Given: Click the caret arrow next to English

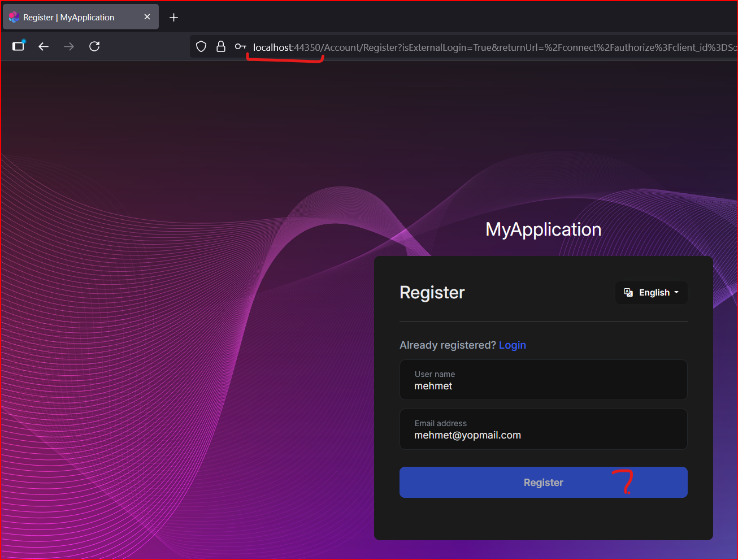Looking at the screenshot, I should pos(676,292).
